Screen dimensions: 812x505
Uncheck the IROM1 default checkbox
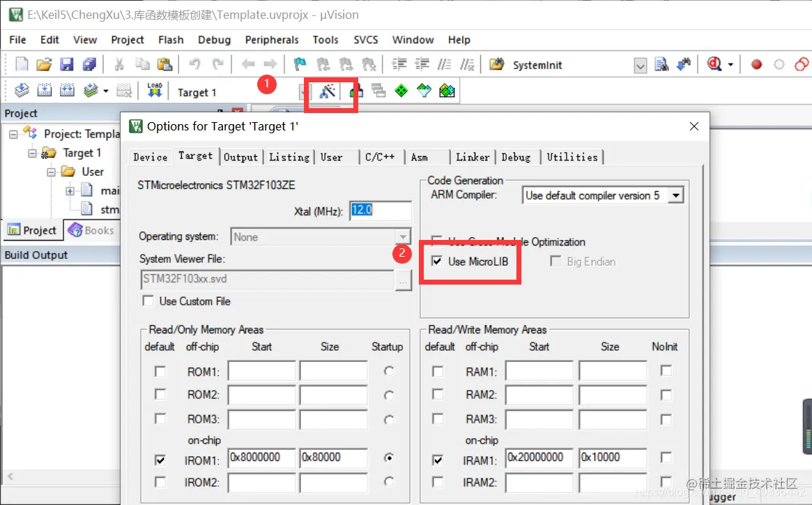tap(160, 460)
